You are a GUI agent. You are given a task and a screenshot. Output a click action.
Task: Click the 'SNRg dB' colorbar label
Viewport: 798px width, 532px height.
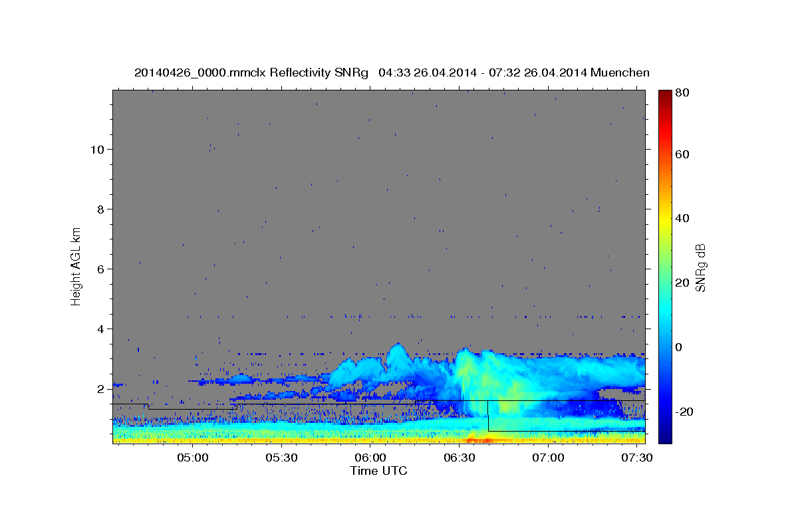coord(700,267)
